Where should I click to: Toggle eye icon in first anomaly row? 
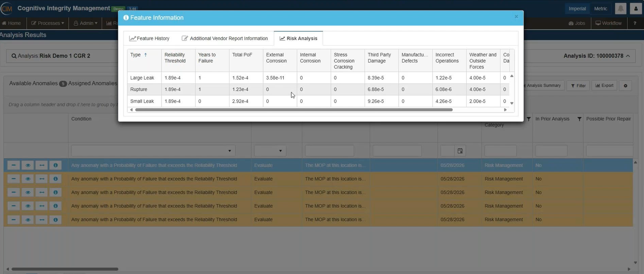point(27,165)
